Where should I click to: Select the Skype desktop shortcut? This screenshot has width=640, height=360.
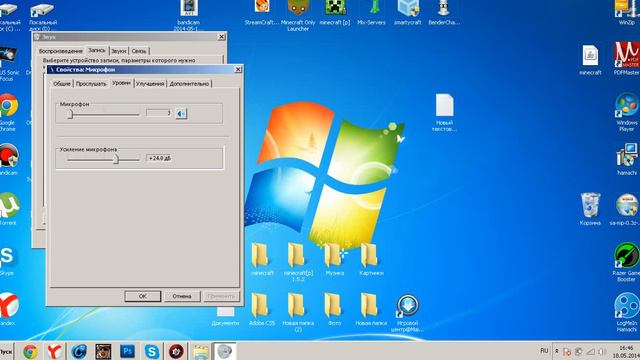7,260
